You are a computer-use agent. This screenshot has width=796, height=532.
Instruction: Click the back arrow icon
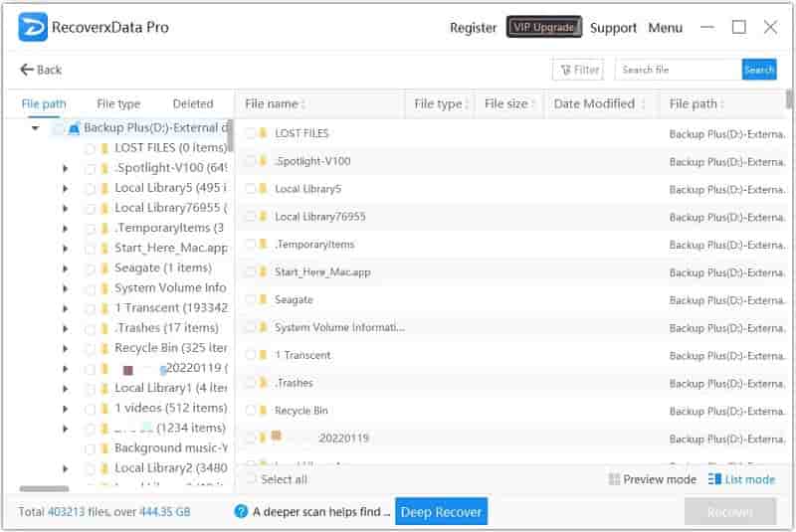coord(27,70)
